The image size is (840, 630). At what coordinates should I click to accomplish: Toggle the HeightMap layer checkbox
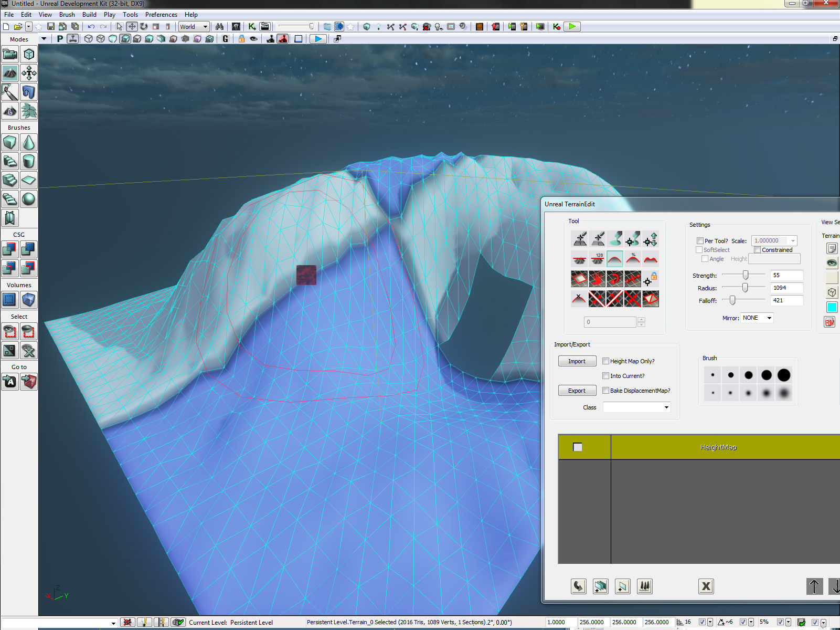coord(578,447)
